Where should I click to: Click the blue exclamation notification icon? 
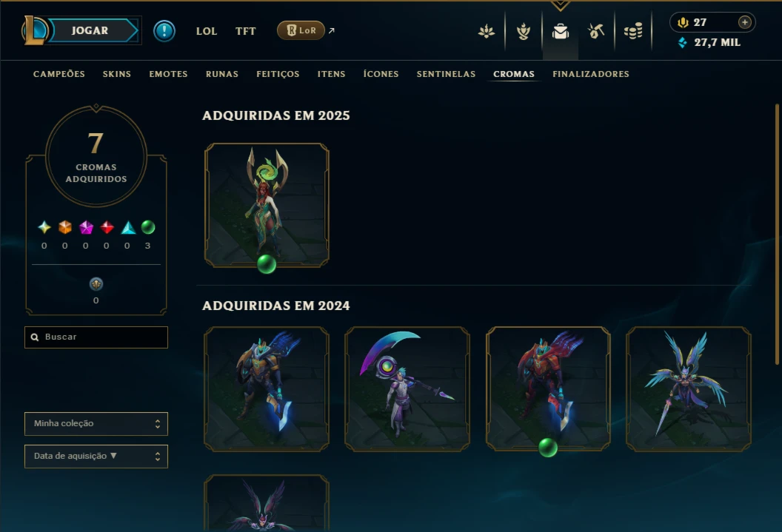[164, 31]
